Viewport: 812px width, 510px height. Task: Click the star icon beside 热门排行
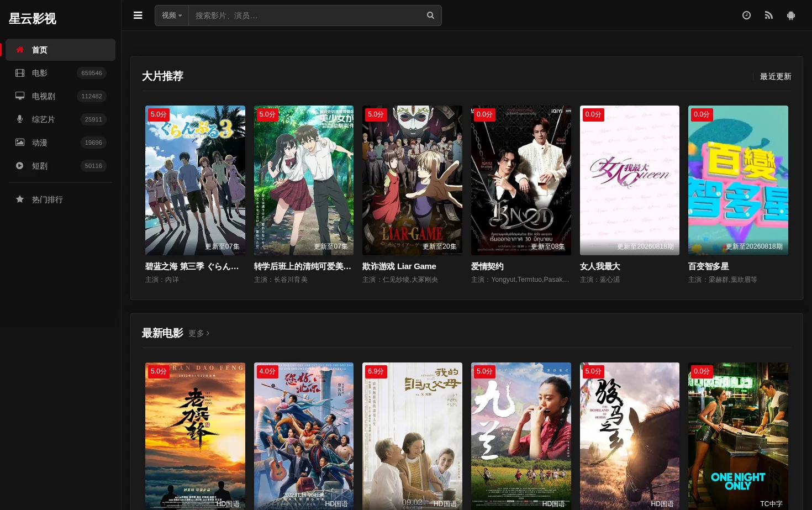pyautogui.click(x=20, y=199)
